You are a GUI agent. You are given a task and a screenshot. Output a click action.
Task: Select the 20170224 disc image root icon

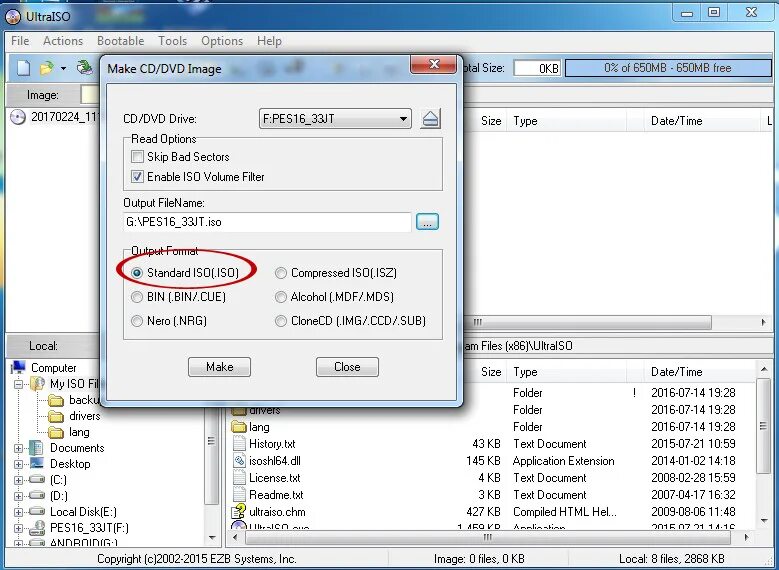point(18,117)
